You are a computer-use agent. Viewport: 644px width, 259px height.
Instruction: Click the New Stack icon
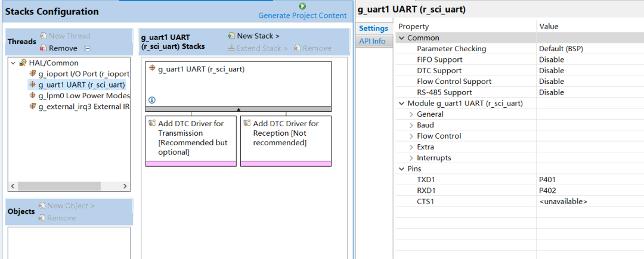pos(231,36)
